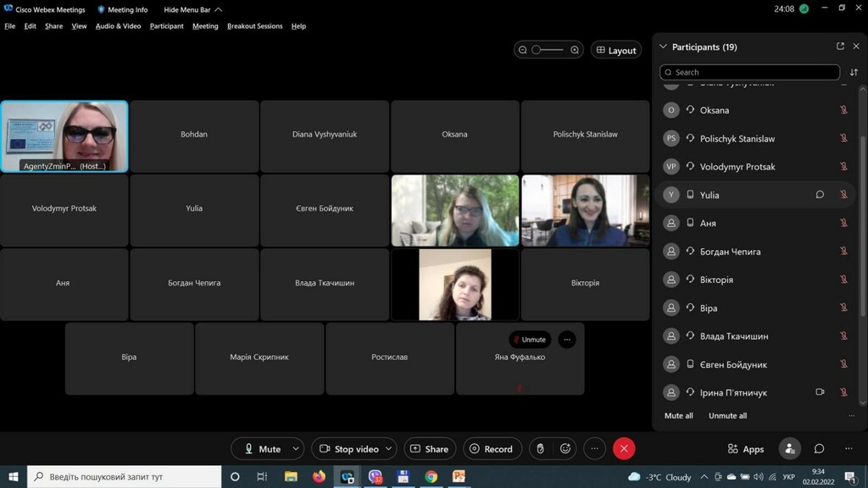
Task: Open the reactions smiley icon
Action: point(565,449)
